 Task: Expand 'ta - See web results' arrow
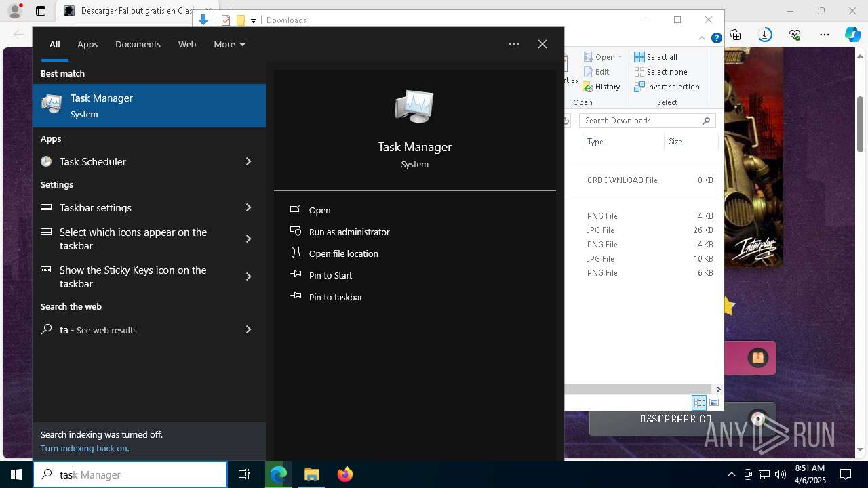click(x=248, y=329)
